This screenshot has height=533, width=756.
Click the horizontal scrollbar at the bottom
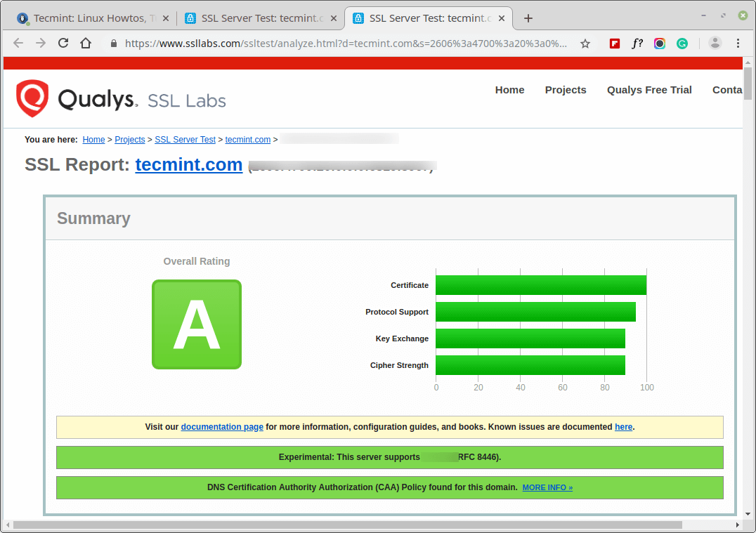point(347,525)
